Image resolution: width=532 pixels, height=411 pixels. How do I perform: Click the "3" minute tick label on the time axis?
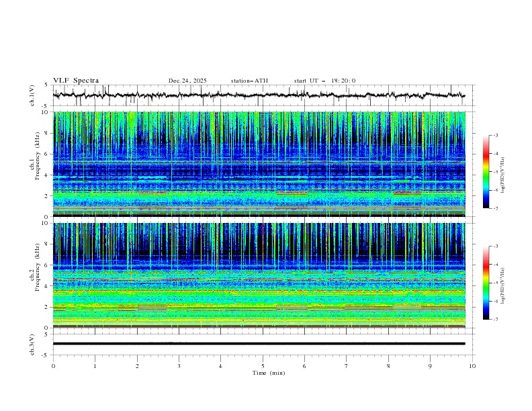[179, 366]
